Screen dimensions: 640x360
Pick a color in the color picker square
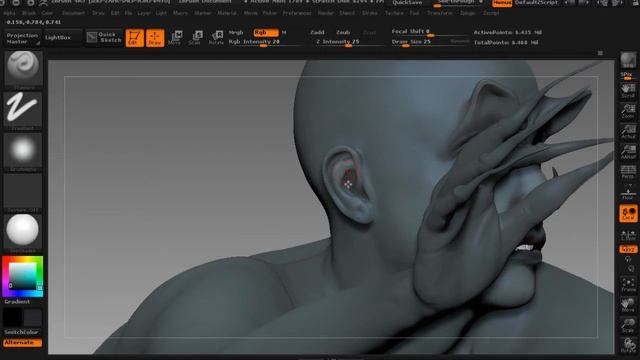pyautogui.click(x=22, y=276)
